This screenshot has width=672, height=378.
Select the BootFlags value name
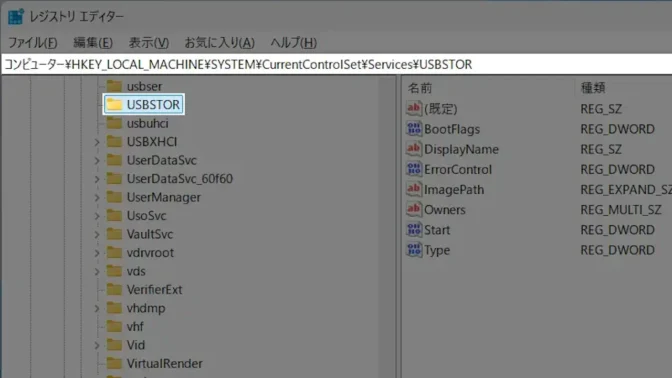pyautogui.click(x=452, y=129)
